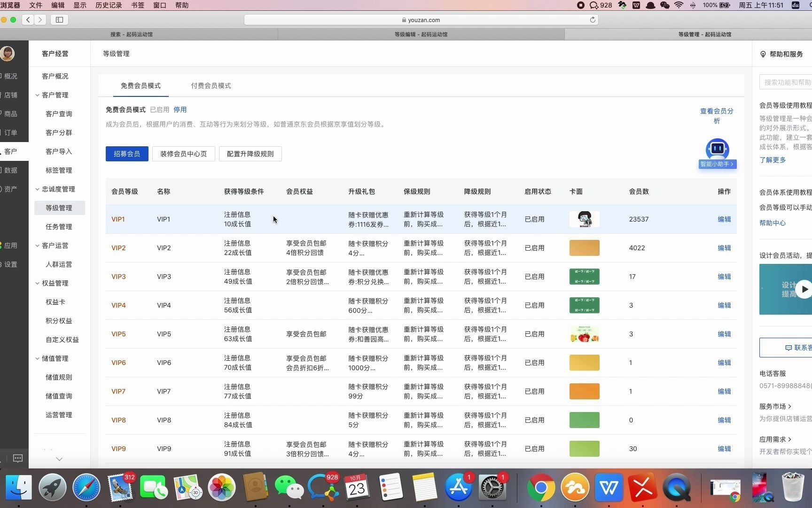The image size is (812, 508).
Task: Open Finder from the Dock
Action: tap(19, 487)
